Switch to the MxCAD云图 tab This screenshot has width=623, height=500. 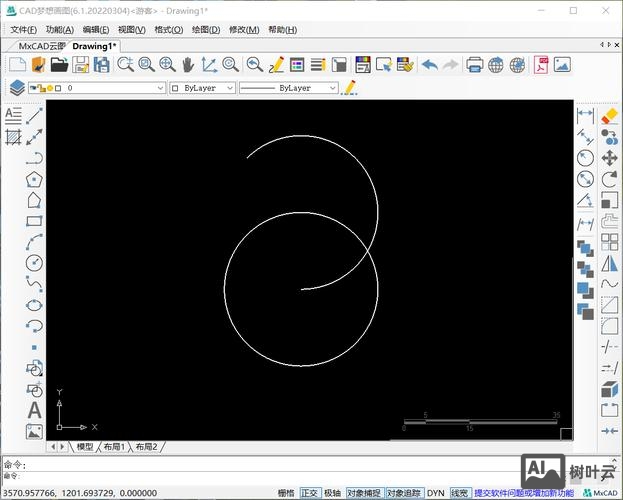tap(42, 46)
